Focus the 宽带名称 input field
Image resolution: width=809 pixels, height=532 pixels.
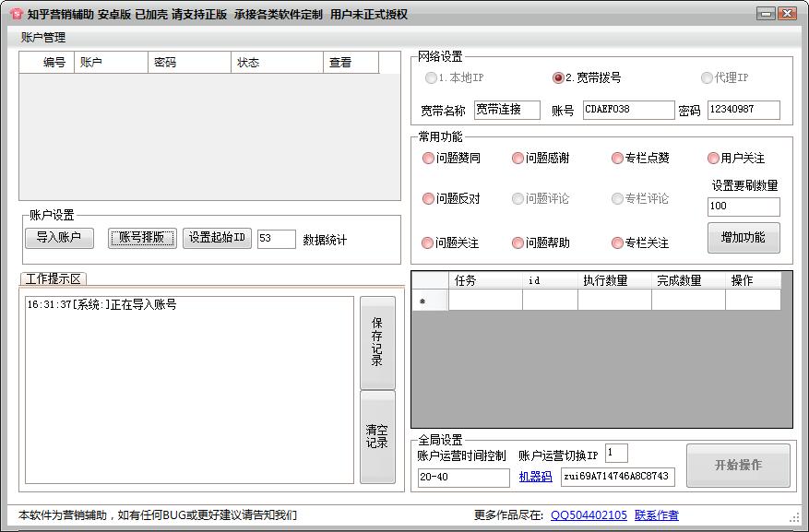click(506, 110)
